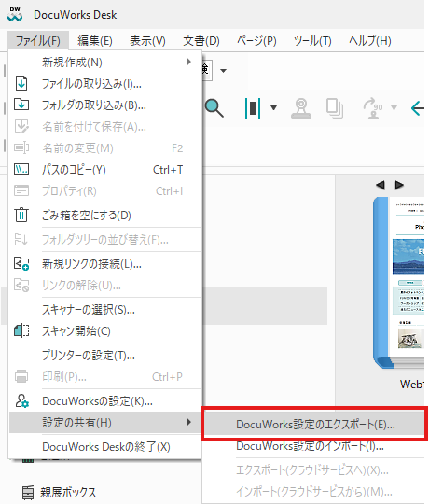Choose DocuWorks Deskの終了(X) entry
Viewport: 429px width, 504px height.
(x=105, y=447)
